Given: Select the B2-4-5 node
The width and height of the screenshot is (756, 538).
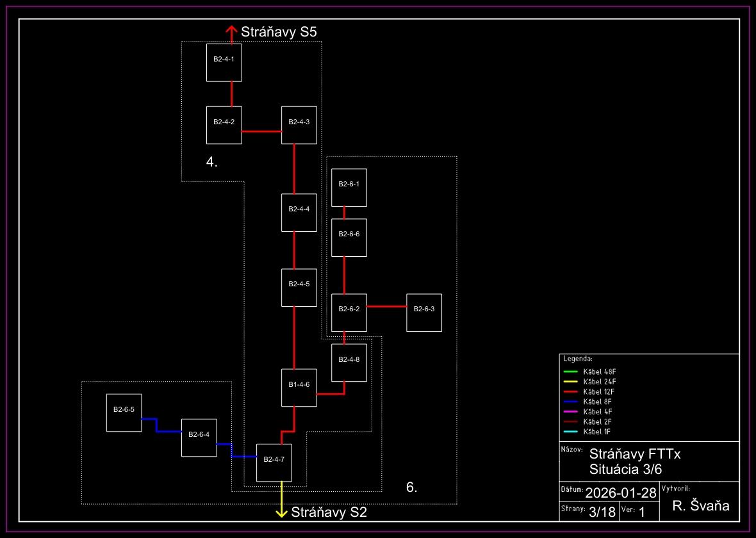Looking at the screenshot, I should coord(299,288).
